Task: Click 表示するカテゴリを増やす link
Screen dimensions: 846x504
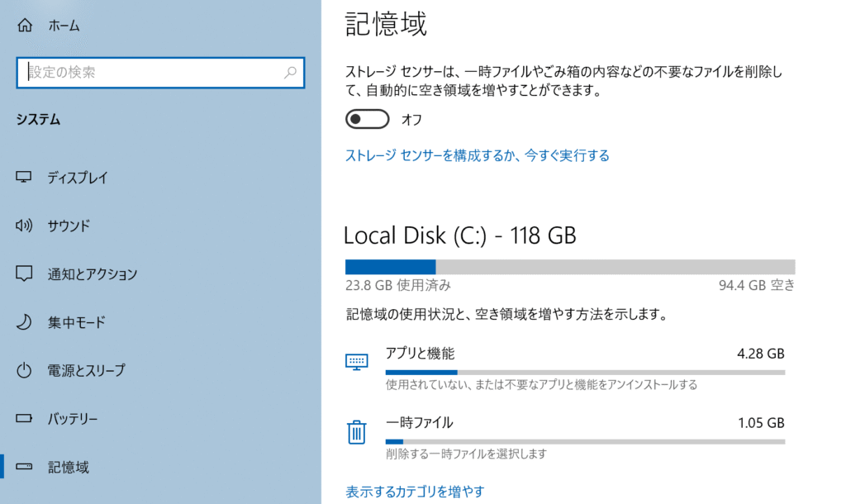Action: pos(415,492)
